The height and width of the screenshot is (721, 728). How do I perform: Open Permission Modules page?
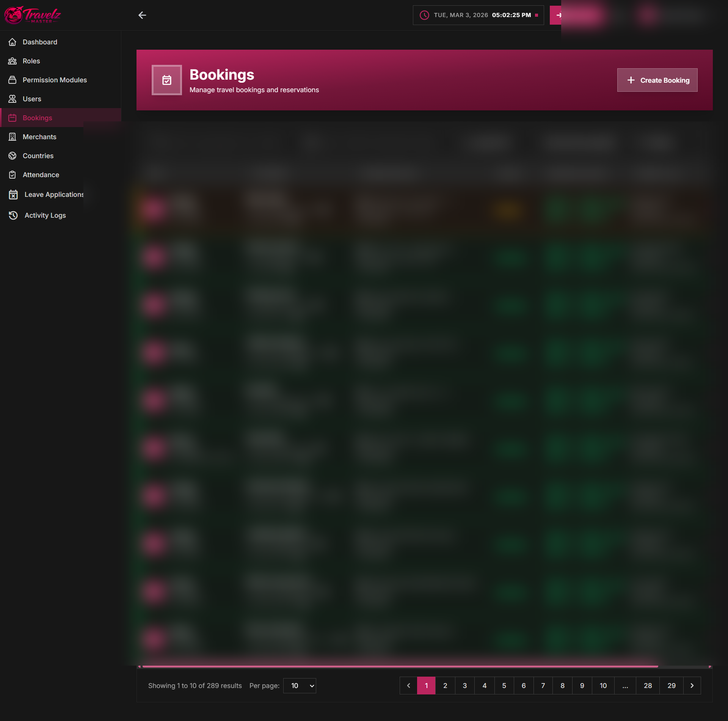(61, 80)
